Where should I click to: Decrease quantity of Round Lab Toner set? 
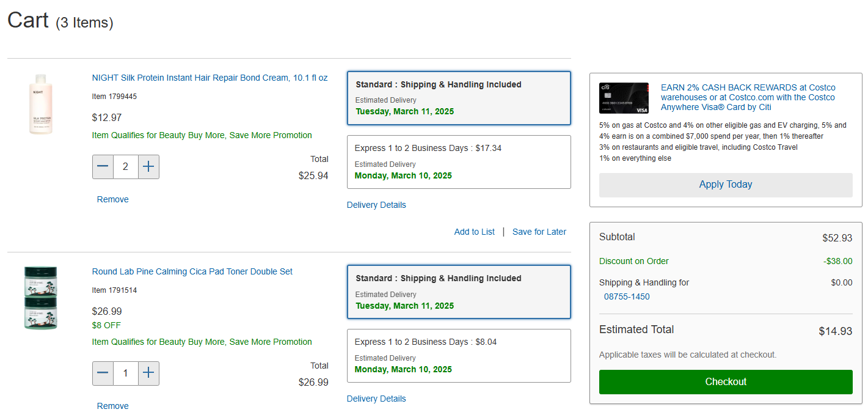(x=103, y=373)
